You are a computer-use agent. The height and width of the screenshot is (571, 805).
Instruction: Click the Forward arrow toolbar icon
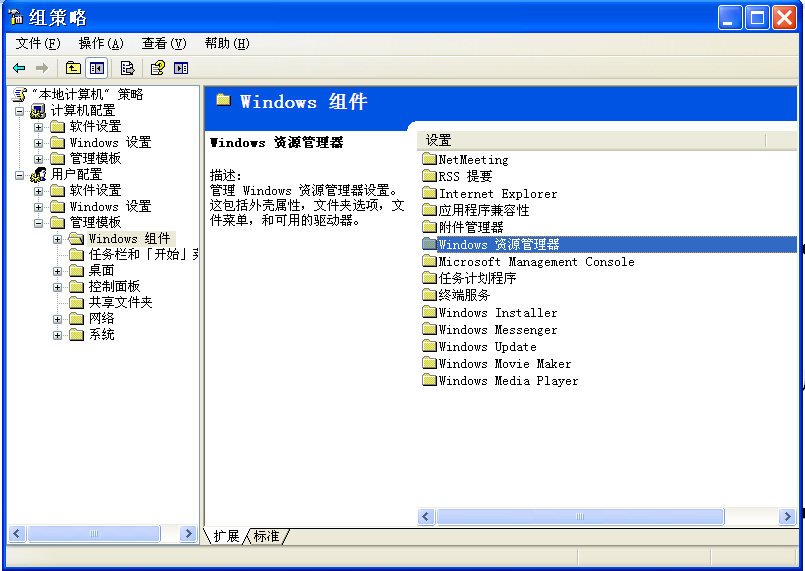click(x=42, y=68)
